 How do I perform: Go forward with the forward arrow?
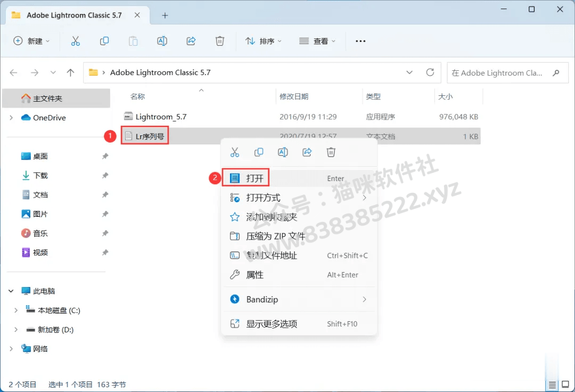(35, 72)
